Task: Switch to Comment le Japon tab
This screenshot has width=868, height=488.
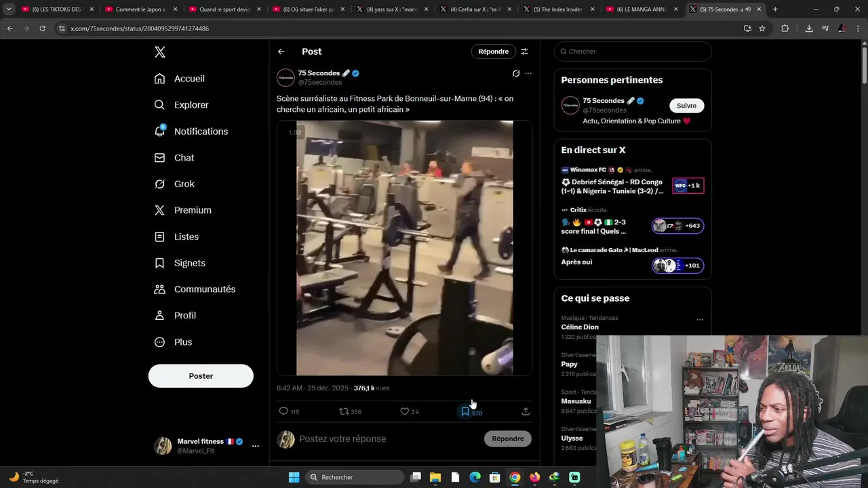Action: click(140, 9)
